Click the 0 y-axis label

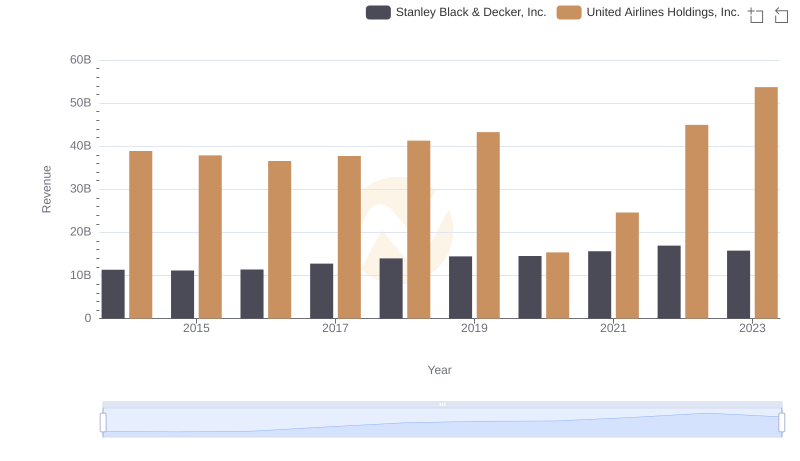point(88,318)
